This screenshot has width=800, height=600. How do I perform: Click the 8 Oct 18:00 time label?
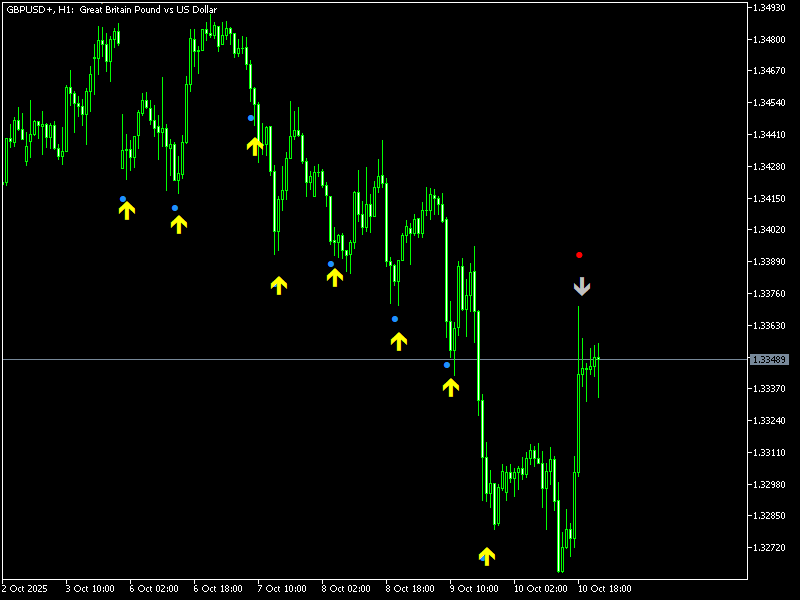(x=411, y=589)
